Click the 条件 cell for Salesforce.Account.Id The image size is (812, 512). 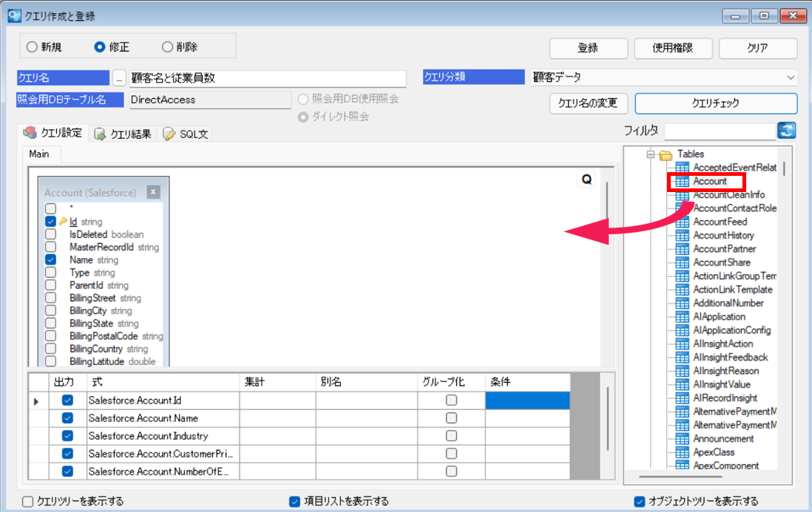pyautogui.click(x=528, y=400)
